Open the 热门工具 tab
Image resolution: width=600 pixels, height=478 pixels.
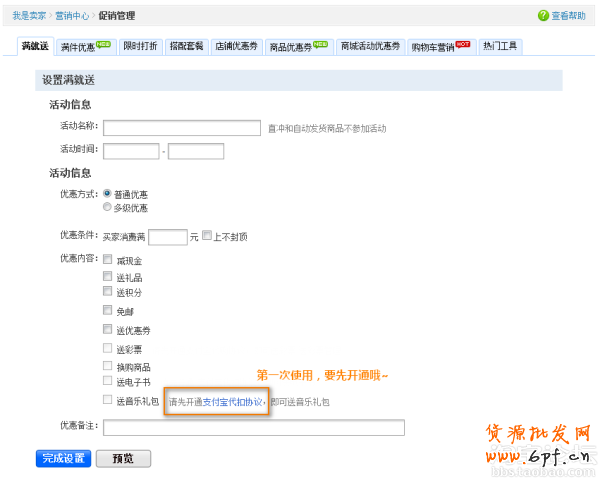(x=501, y=47)
